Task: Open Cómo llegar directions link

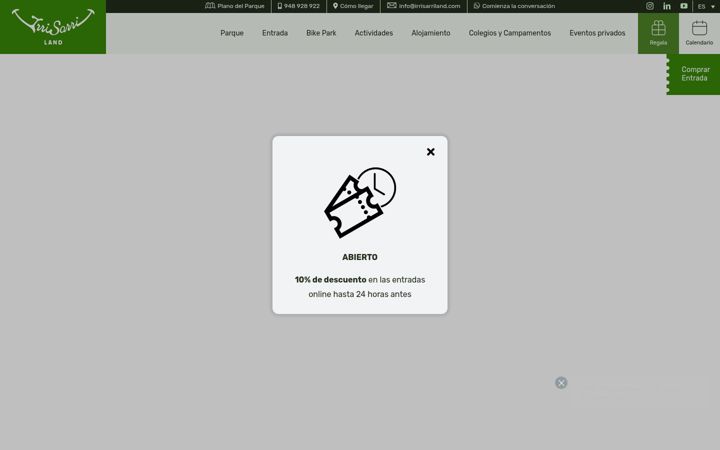Action: [353, 6]
